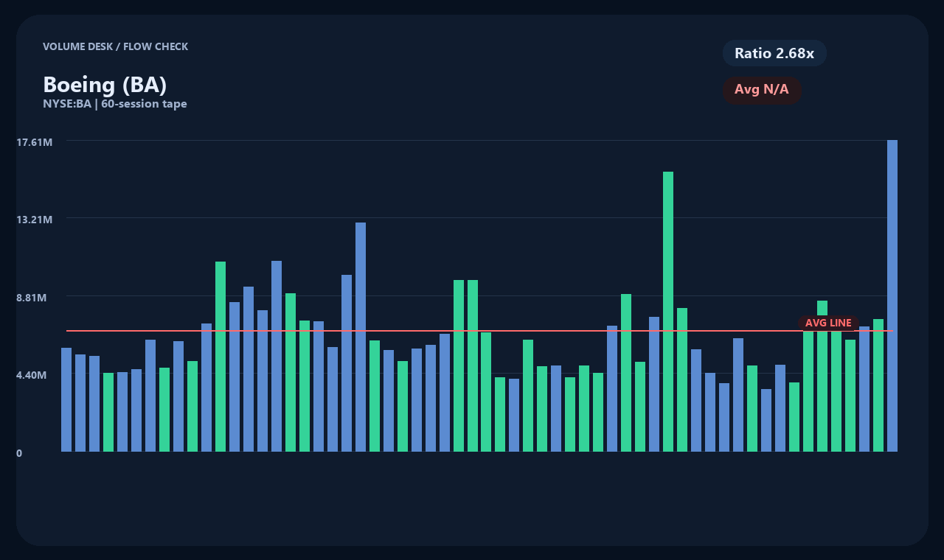Click the 8.81M axis label
944x560 pixels.
coord(32,298)
